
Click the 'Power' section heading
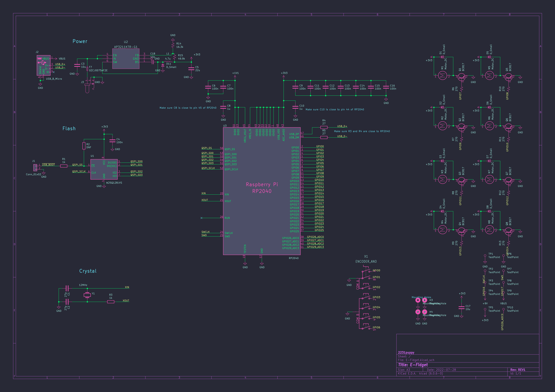coord(80,41)
